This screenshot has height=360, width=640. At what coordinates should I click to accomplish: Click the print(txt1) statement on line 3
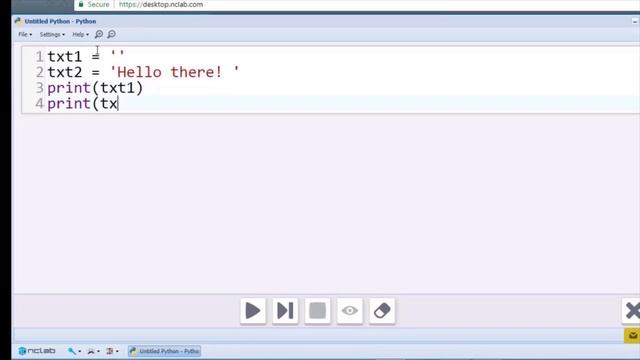95,88
